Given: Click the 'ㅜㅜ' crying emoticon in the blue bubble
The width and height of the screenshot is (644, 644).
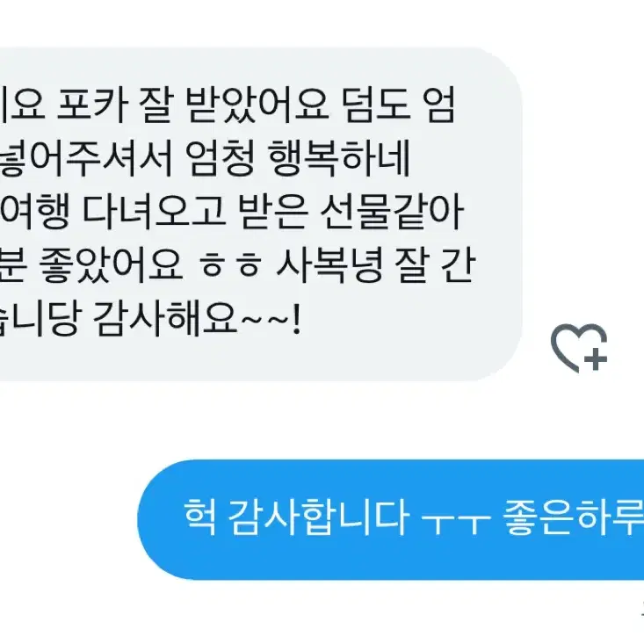Looking at the screenshot, I should coord(456,523).
